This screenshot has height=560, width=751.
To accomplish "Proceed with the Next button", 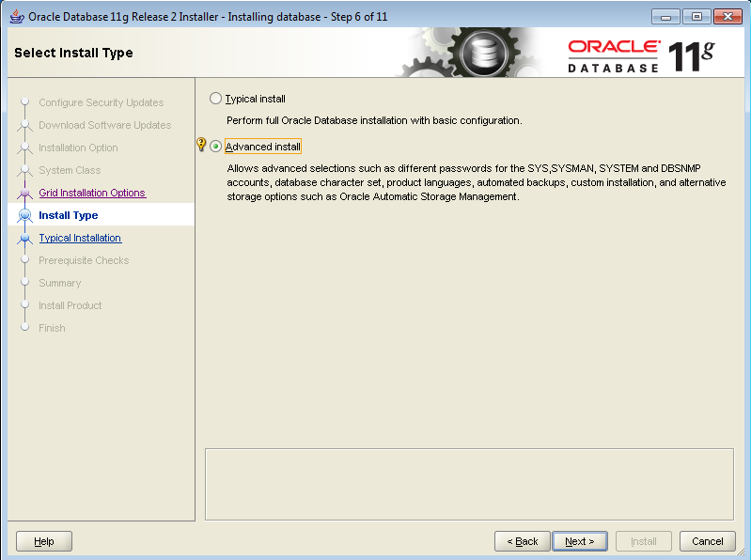I will pos(580,541).
